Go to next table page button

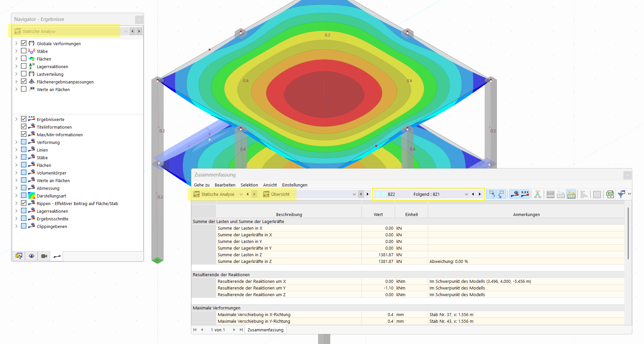click(234, 330)
